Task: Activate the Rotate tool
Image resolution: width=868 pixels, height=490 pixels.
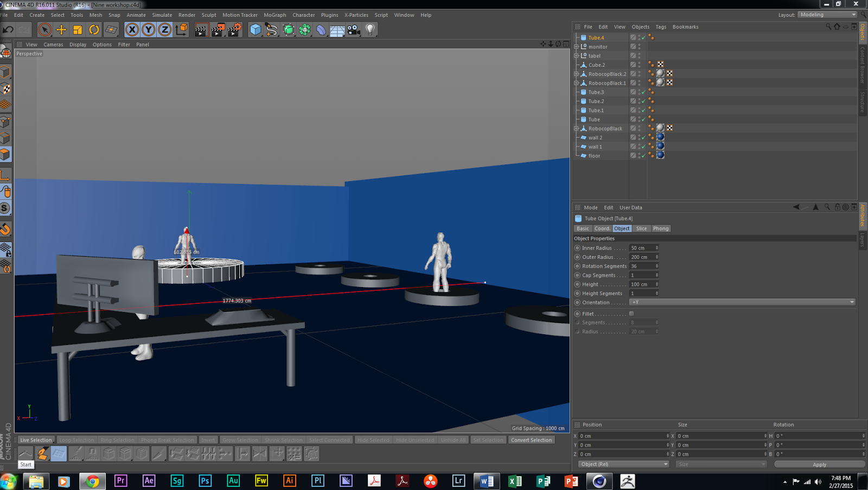Action: click(x=94, y=30)
